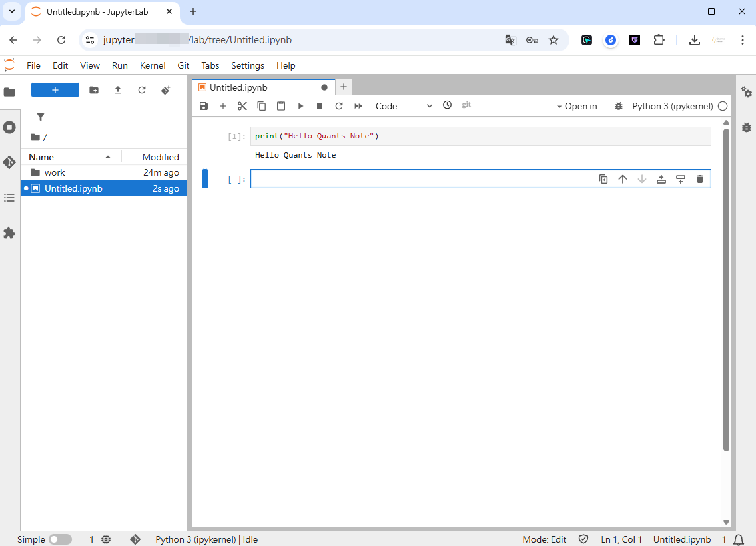Move the active cell up

click(622, 179)
